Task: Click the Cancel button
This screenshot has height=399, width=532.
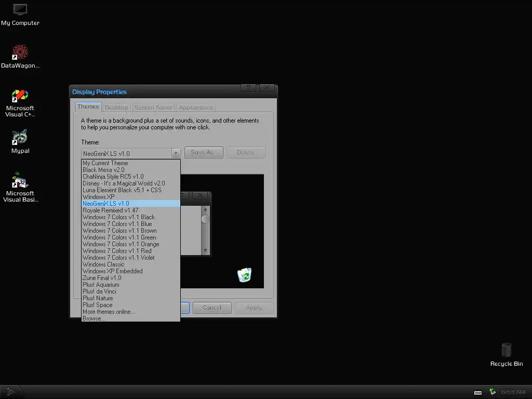Action: [212, 308]
